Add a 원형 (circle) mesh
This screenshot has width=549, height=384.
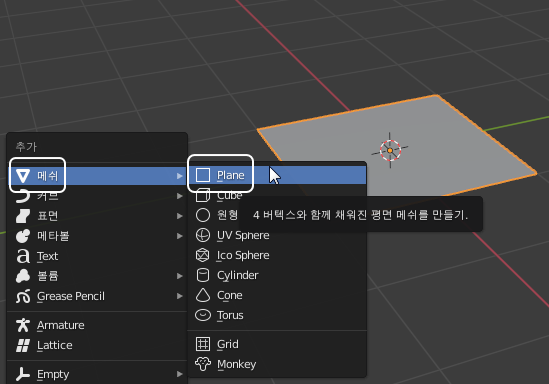(277, 215)
